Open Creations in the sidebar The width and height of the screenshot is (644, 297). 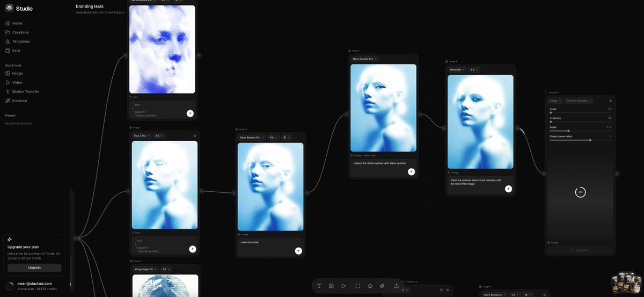click(x=17, y=32)
